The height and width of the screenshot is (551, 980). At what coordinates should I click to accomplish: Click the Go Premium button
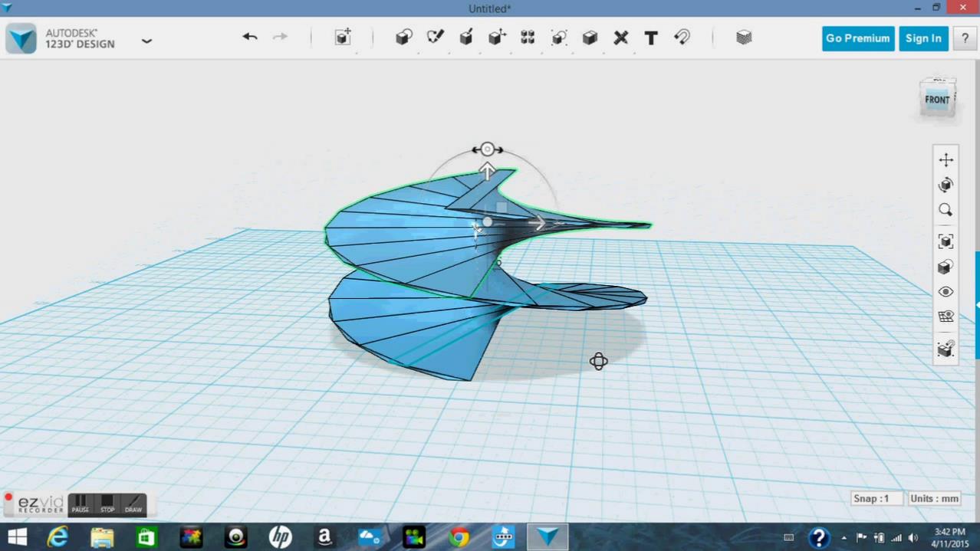(x=858, y=38)
